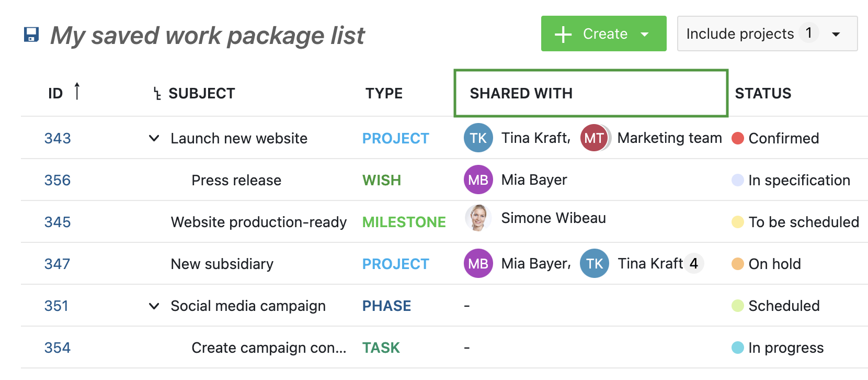Collapse the Launch new website row
The height and width of the screenshot is (380, 868).
(154, 138)
